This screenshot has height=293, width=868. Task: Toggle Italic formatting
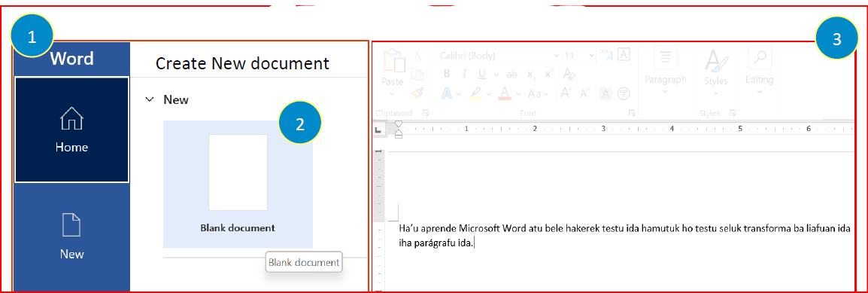point(464,75)
